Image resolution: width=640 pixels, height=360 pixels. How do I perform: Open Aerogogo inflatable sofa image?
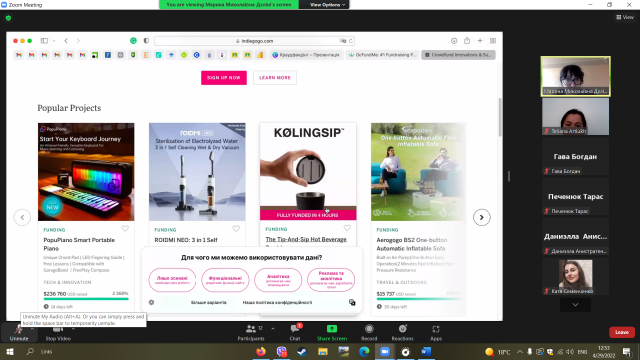coord(418,172)
